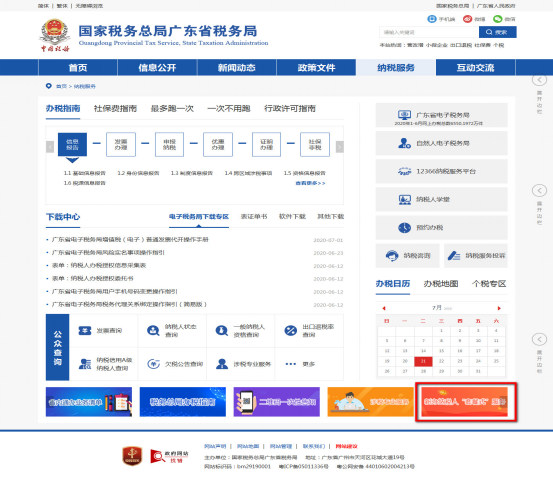This screenshot has width=553, height=481.
Task: Click the 欠税公告查询 icon
Action: (x=153, y=364)
